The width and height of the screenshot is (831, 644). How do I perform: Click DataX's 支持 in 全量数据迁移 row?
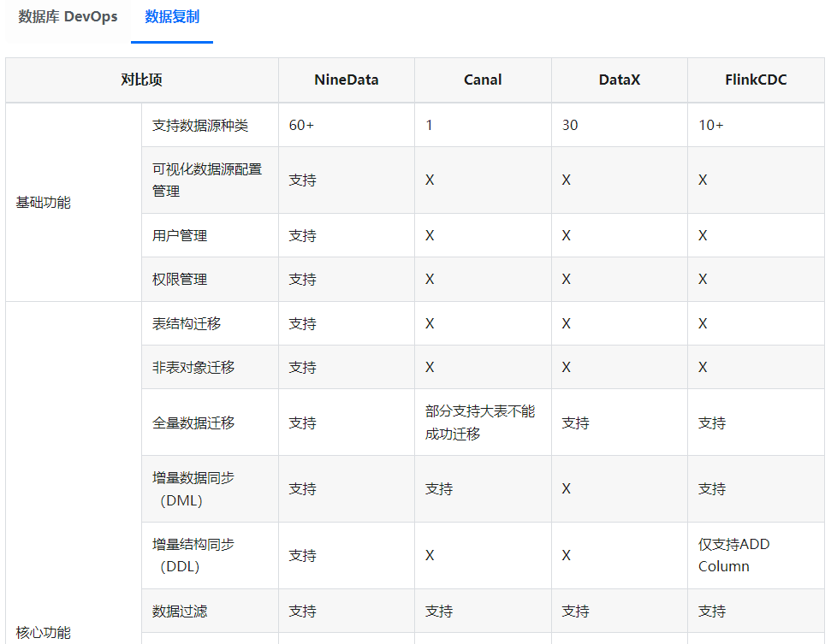576,422
